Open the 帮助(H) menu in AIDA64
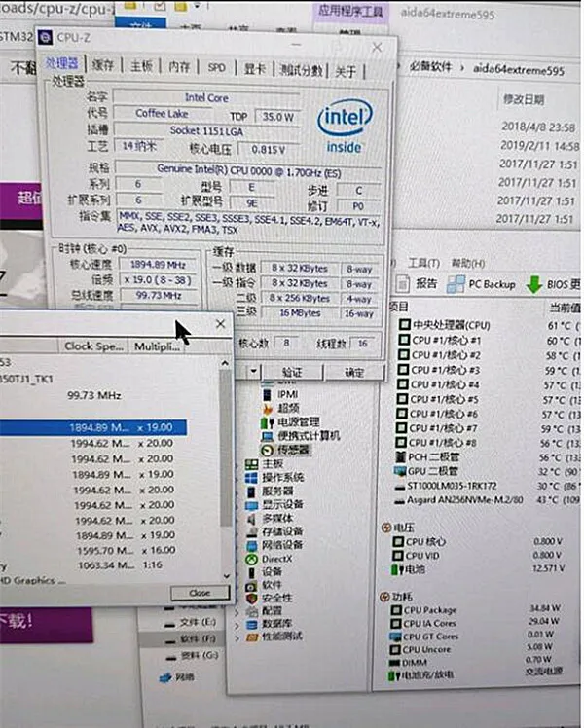This screenshot has height=728, width=584. click(x=468, y=264)
